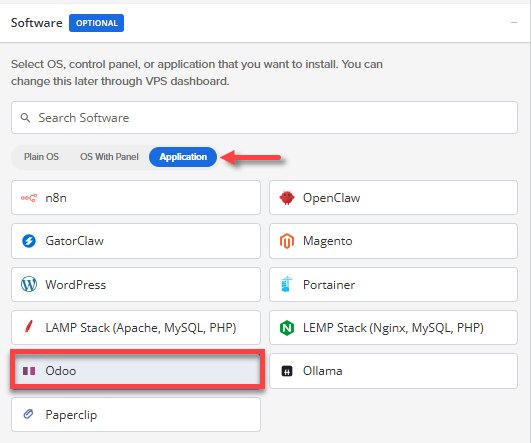This screenshot has width=531, height=443.
Task: Click the red OpenClaw icon
Action: pos(287,198)
